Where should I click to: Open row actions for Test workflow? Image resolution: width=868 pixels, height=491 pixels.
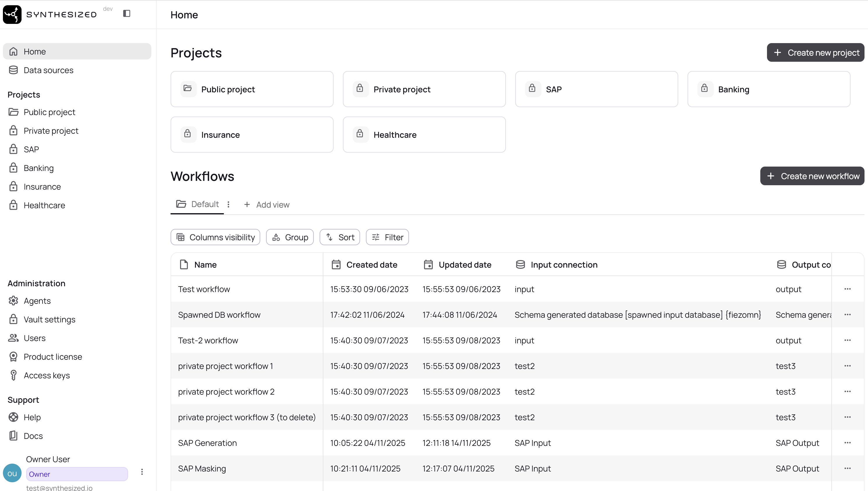tap(847, 289)
